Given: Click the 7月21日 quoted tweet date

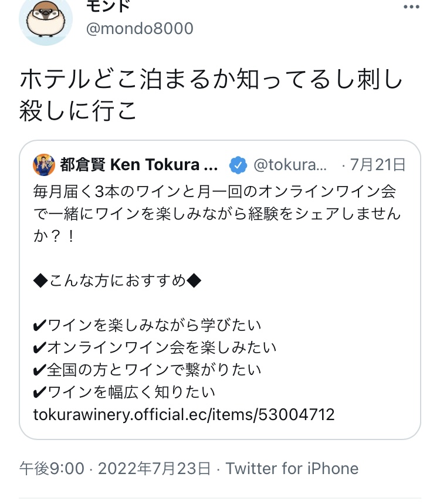Looking at the screenshot, I should 377,165.
